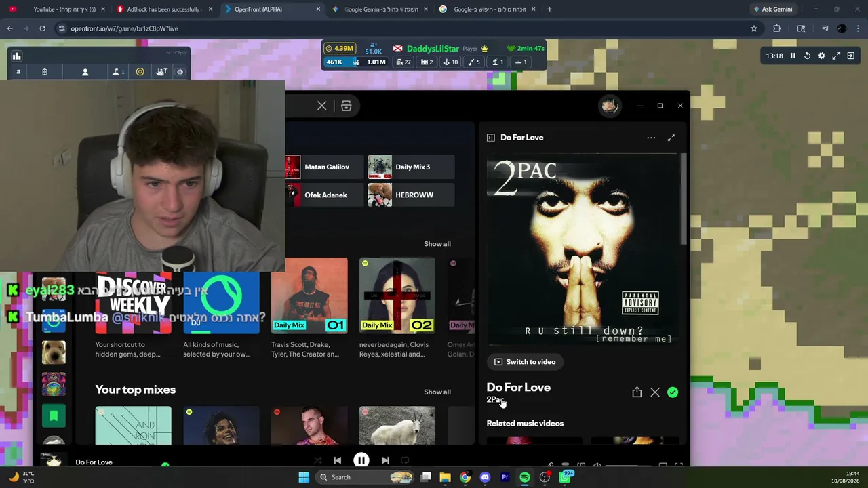Skip to next track in Spotify

[x=385, y=460]
